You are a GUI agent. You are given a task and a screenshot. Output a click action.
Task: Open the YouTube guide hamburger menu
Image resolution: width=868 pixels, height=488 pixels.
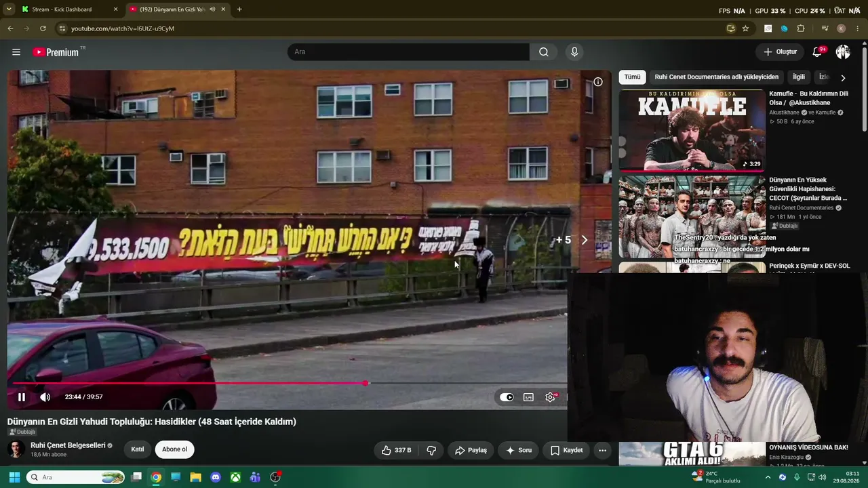[x=16, y=52]
